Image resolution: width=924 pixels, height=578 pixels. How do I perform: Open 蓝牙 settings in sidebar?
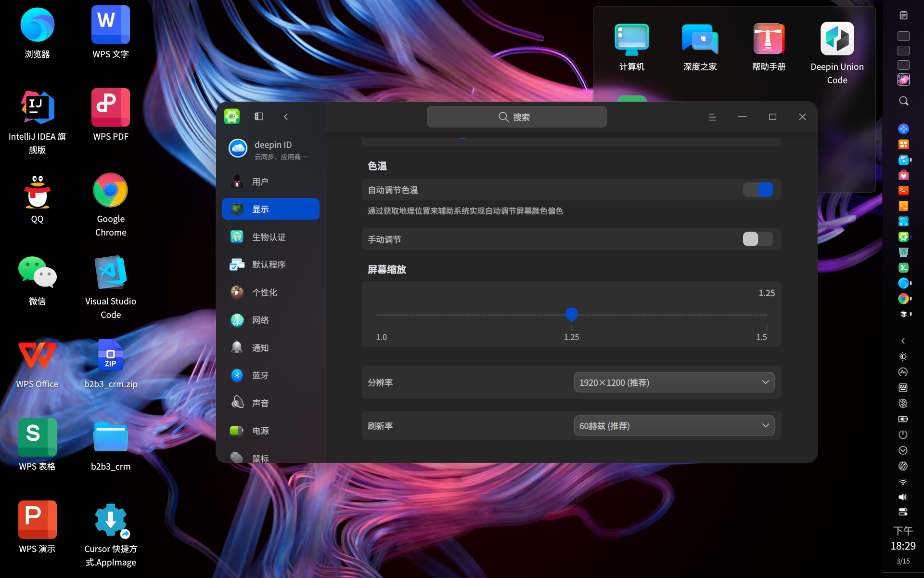[x=270, y=375]
